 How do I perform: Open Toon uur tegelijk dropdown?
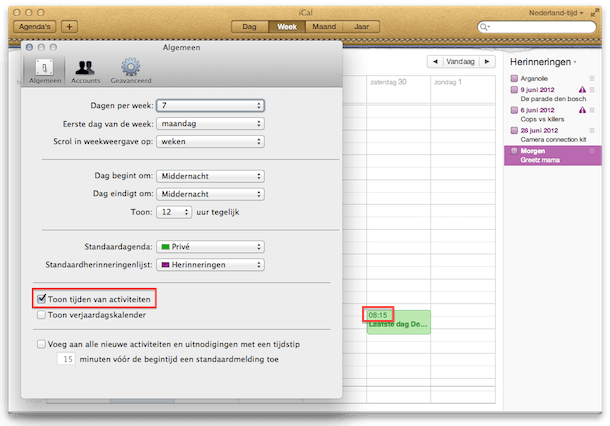click(x=174, y=212)
